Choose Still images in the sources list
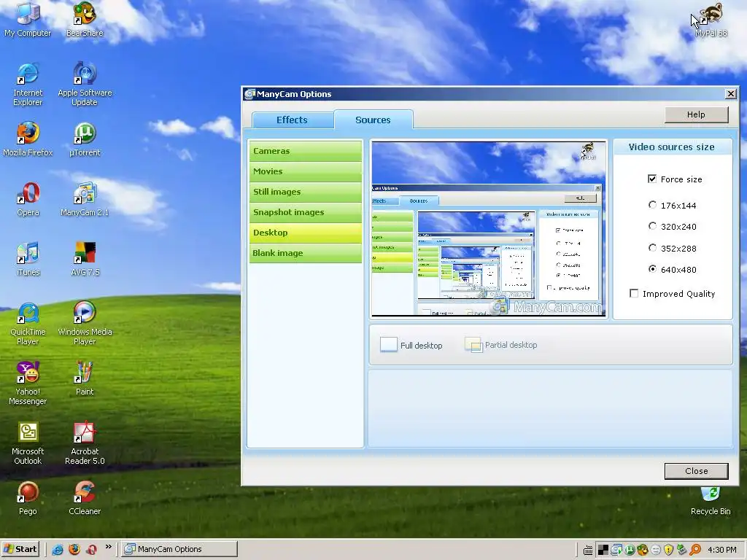The height and width of the screenshot is (560, 747). click(306, 192)
